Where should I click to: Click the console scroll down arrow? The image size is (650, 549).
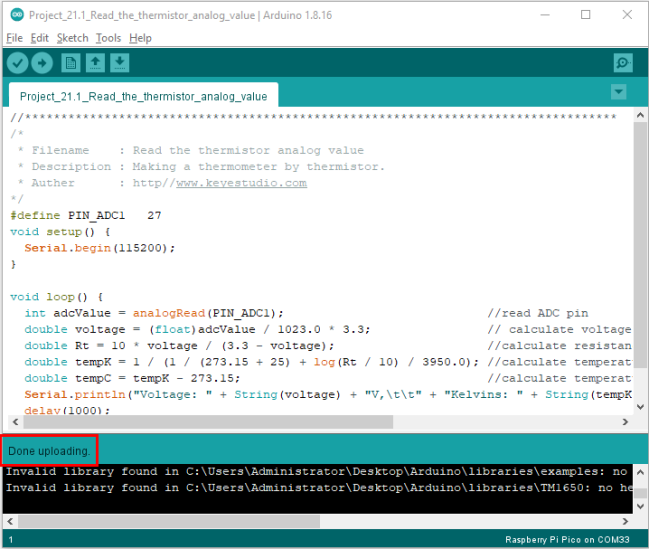tap(640, 506)
